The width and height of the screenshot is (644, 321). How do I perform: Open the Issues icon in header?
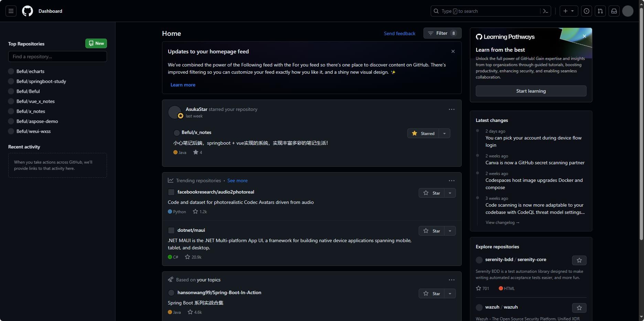(x=587, y=11)
